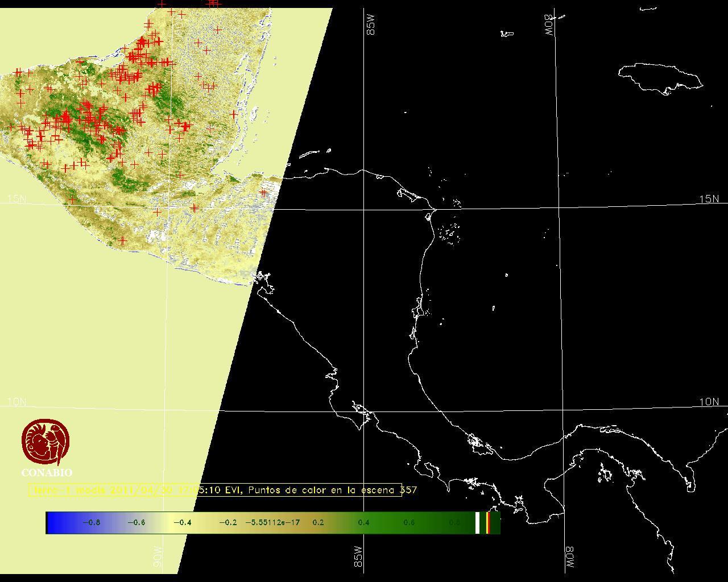728x582 pixels.
Task: Click the isolated red hotspot cross in Honduras
Action: tap(263, 193)
